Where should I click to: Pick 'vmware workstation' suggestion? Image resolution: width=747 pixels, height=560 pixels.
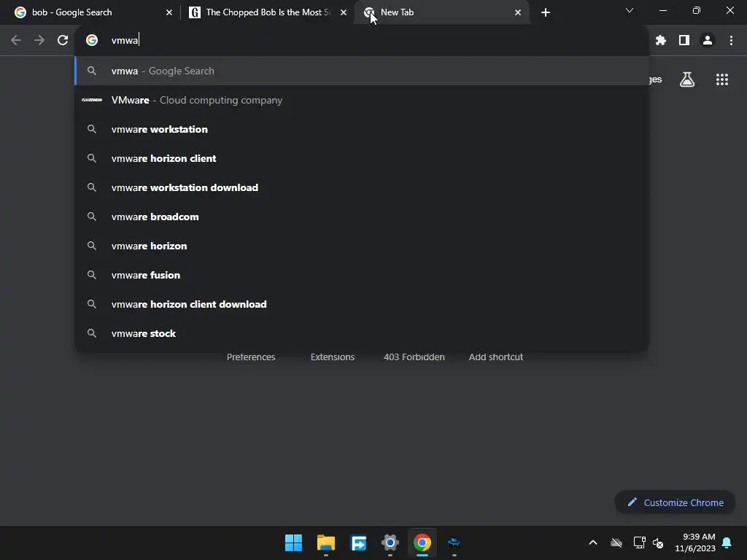(x=362, y=129)
